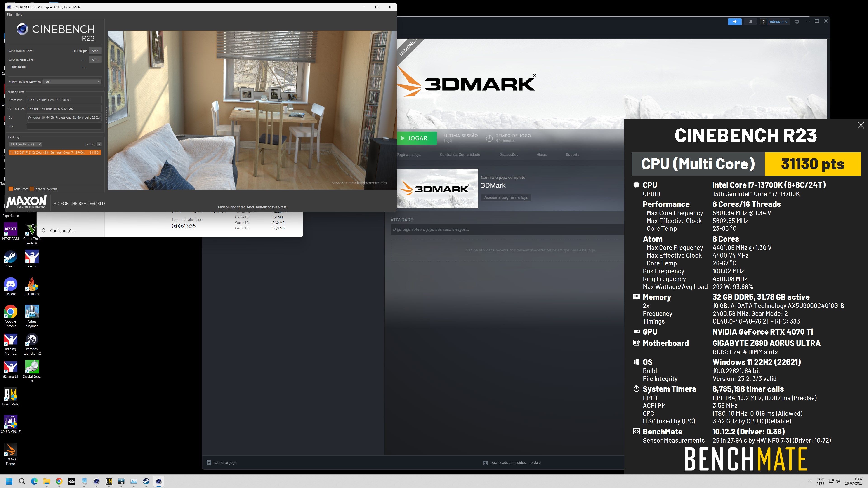Viewport: 868px width, 488px height.
Task: Open Configurações in the background window
Action: coord(63,231)
